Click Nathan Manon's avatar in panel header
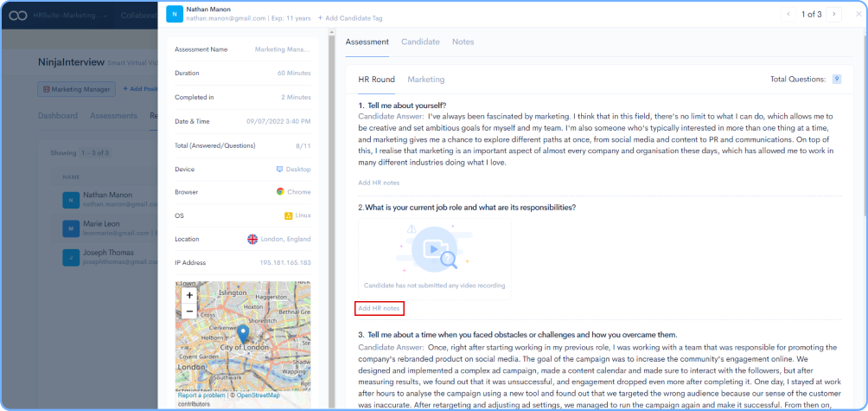The width and height of the screenshot is (868, 411). click(x=173, y=14)
